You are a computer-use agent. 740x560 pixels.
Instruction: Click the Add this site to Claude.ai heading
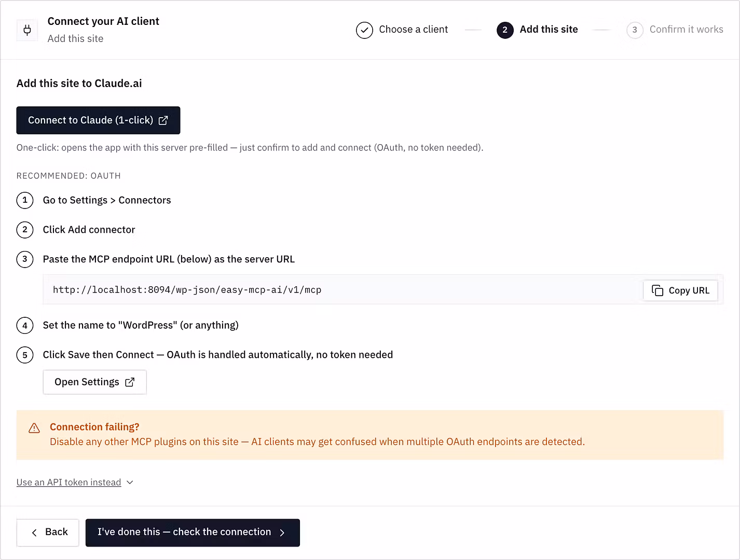coord(79,83)
